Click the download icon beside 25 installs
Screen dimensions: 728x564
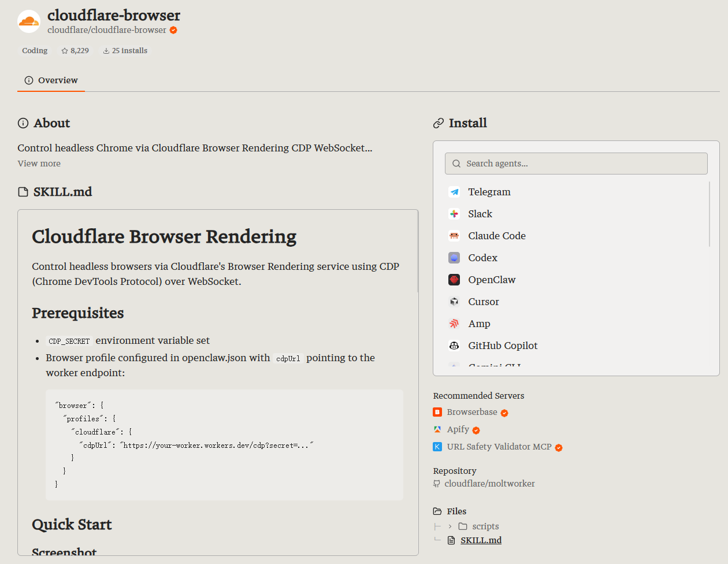coord(106,51)
